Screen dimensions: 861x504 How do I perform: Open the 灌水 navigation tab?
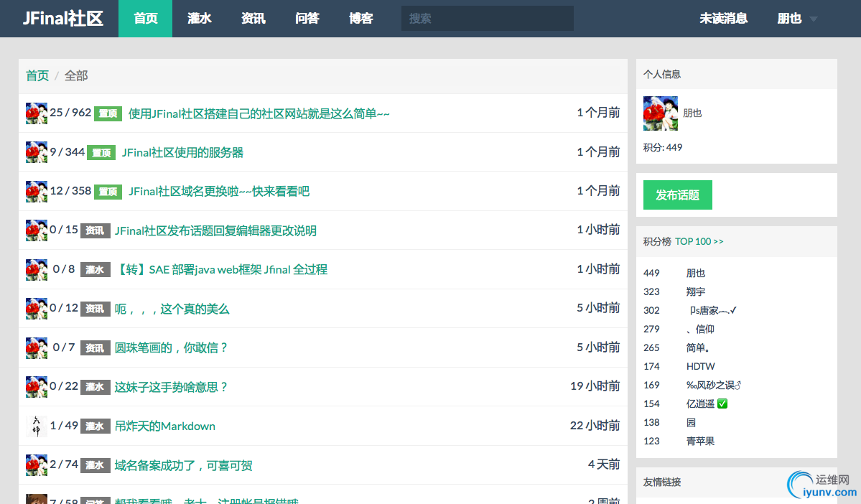tap(200, 19)
